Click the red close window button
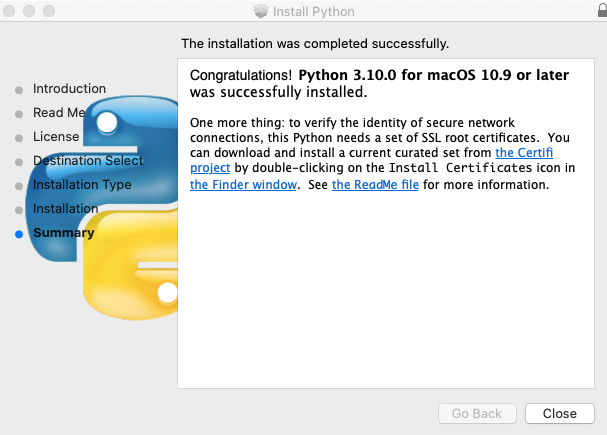This screenshot has width=607, height=435. pos(9,11)
